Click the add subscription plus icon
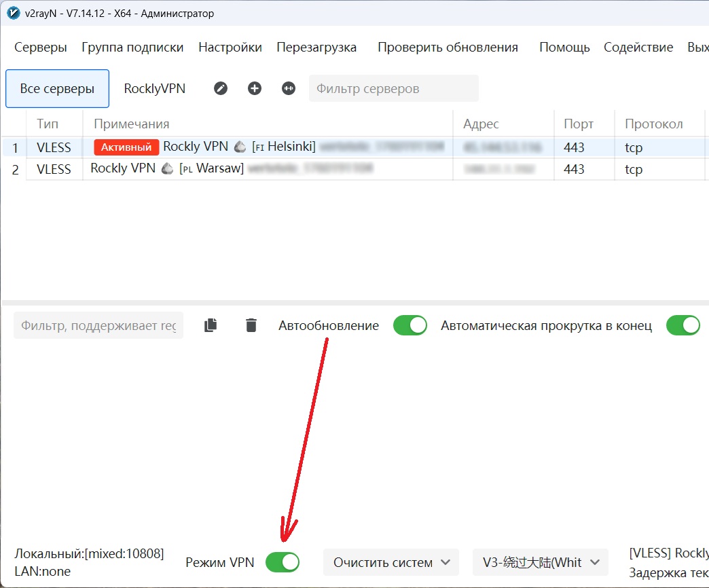The width and height of the screenshot is (709, 588). (x=255, y=88)
